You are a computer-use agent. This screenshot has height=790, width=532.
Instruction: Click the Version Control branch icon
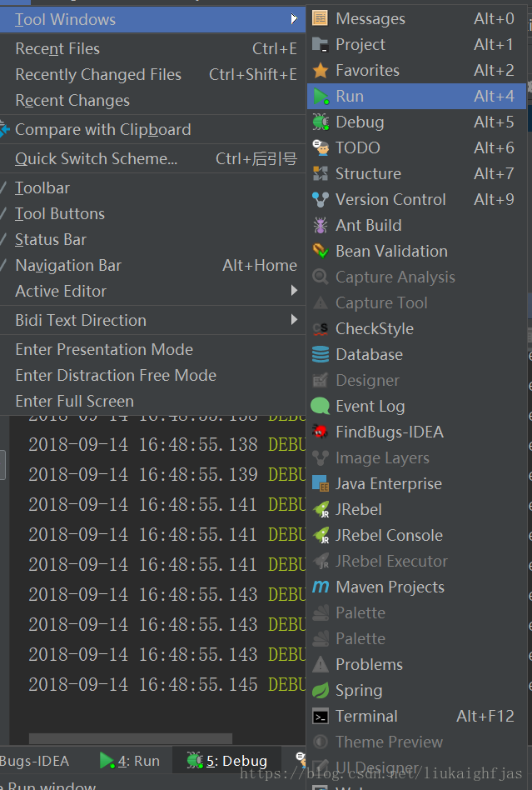point(320,199)
